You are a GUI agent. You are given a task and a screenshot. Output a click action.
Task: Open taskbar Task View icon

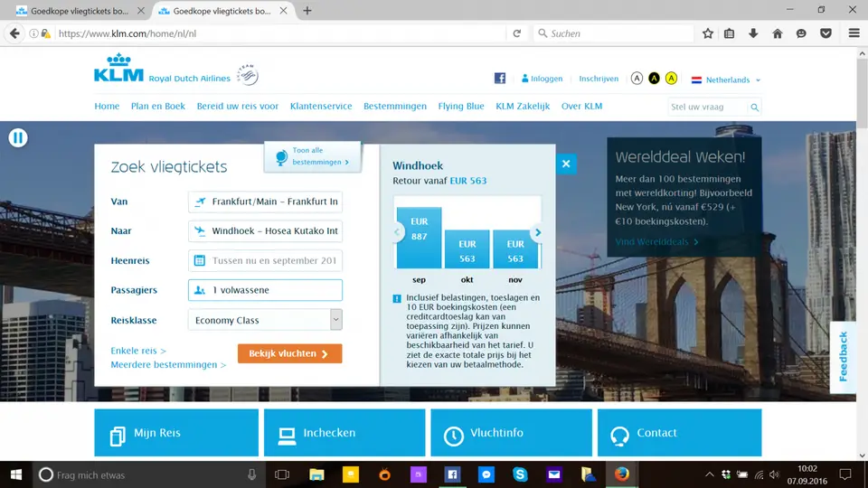point(282,474)
